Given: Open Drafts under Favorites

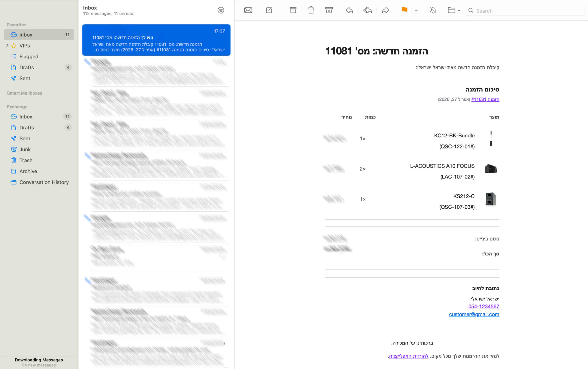Looking at the screenshot, I should [27, 67].
